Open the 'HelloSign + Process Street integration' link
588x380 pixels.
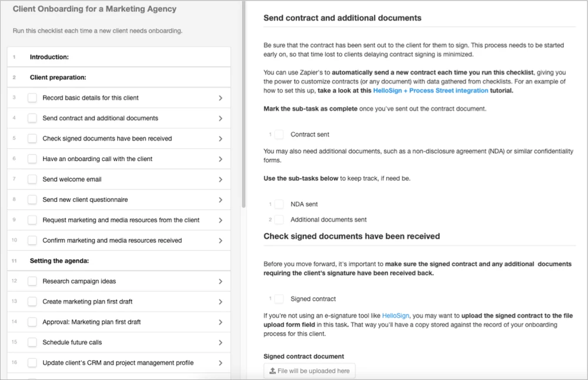point(430,91)
